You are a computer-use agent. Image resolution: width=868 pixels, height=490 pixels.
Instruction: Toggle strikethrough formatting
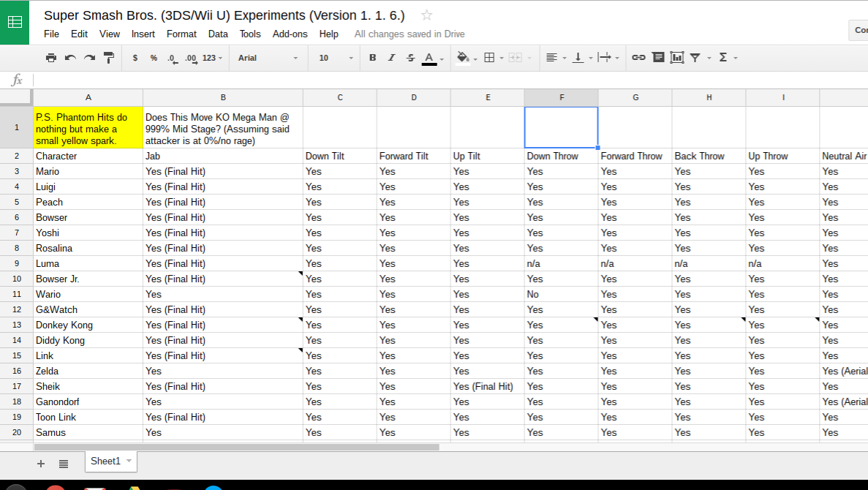[x=410, y=58]
